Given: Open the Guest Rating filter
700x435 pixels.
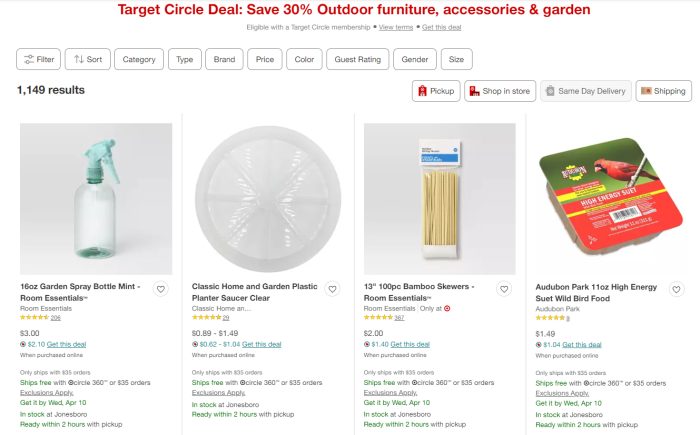Looking at the screenshot, I should tap(359, 59).
